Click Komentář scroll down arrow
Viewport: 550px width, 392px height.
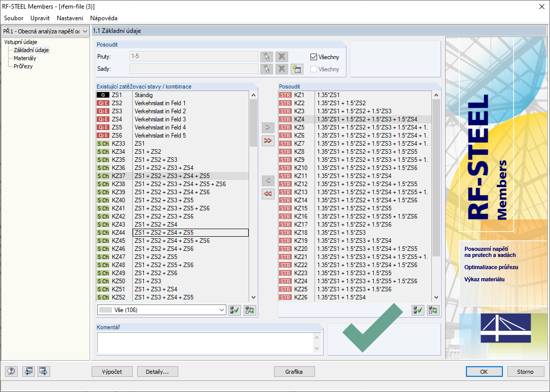click(x=317, y=348)
